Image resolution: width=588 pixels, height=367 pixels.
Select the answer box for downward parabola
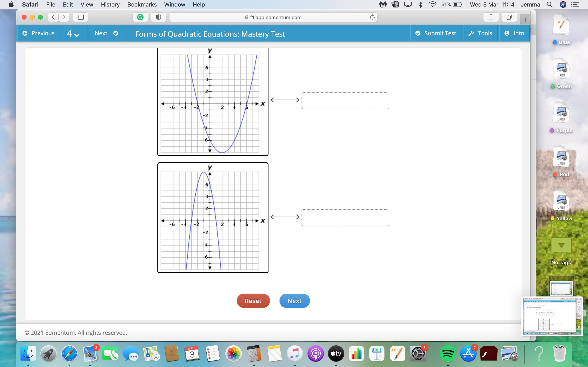tap(345, 218)
